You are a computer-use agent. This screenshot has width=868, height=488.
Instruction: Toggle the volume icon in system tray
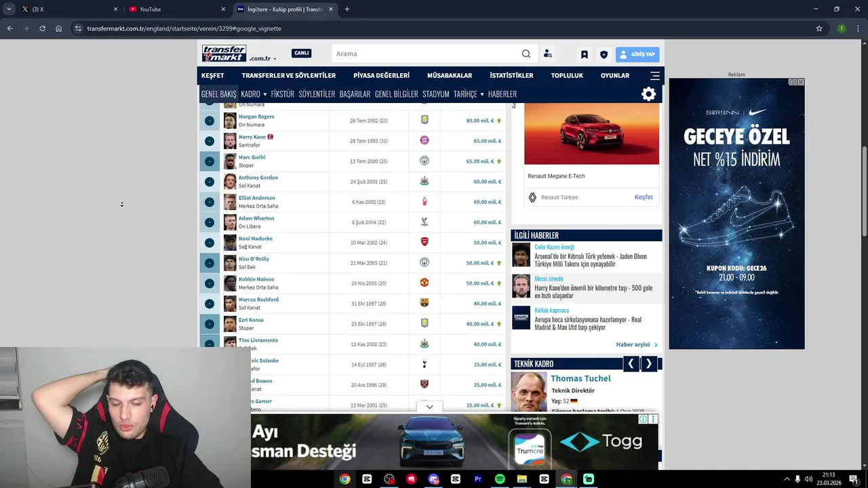click(808, 479)
